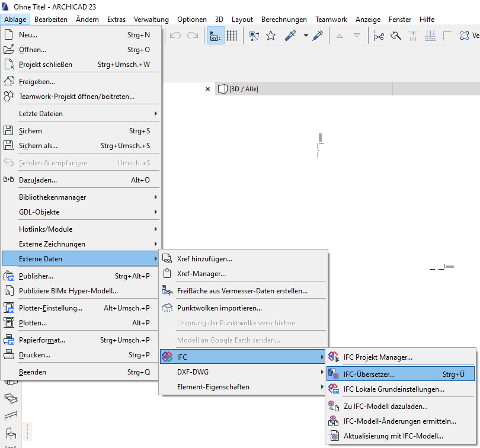
Task: Click the scissors trim tool icon
Action: pos(379,36)
